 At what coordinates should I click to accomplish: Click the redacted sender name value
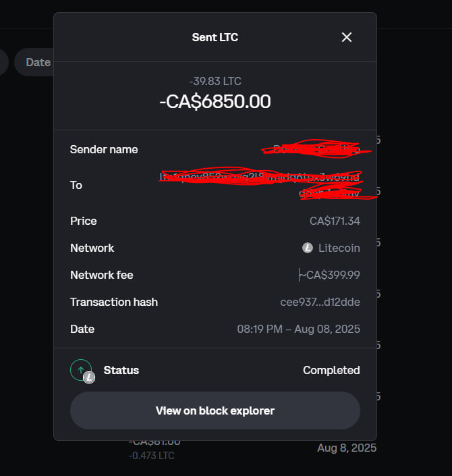pos(317,149)
